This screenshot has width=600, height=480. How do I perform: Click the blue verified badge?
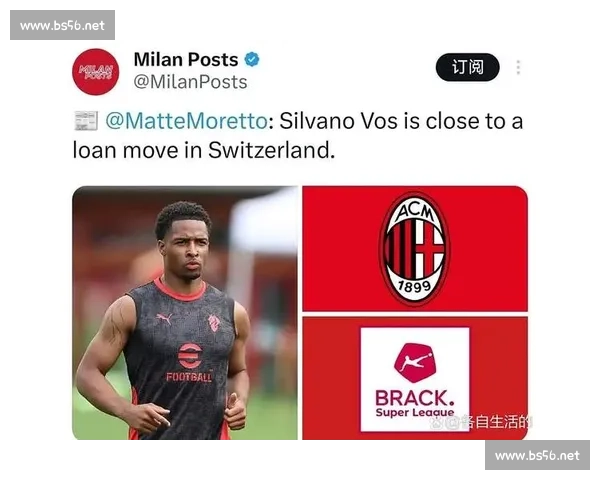252,59
